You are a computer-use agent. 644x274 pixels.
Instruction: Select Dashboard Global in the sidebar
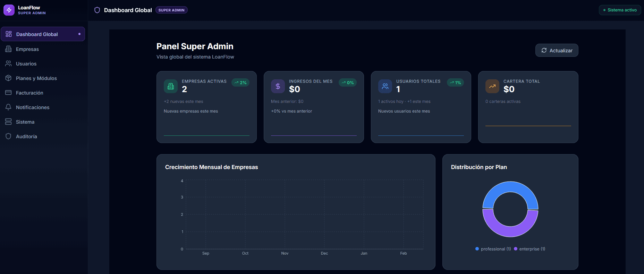click(x=37, y=34)
